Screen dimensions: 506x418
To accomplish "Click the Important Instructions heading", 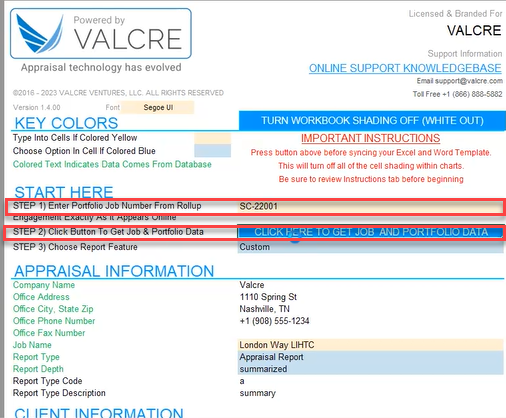I will coord(370,138).
